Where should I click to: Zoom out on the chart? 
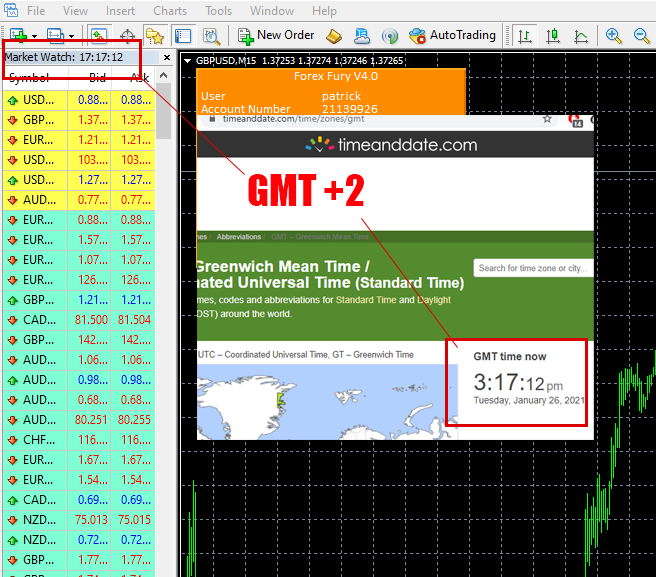[642, 36]
